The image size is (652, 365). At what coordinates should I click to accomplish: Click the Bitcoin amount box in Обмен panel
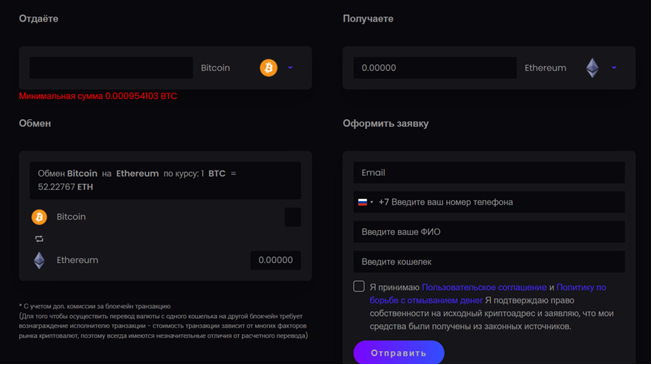[x=293, y=217]
